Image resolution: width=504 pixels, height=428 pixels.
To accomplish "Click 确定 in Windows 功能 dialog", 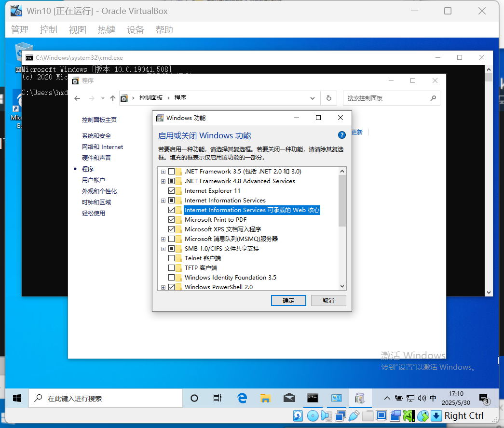I will pos(288,301).
